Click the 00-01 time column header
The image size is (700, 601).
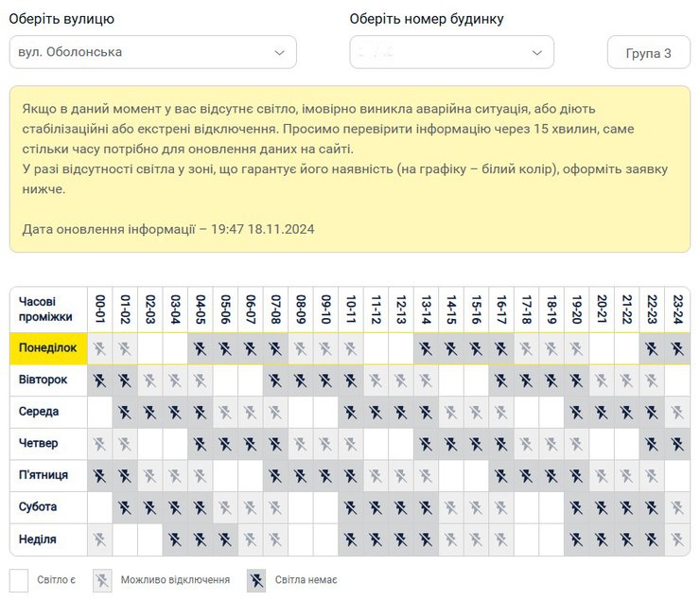[99, 309]
